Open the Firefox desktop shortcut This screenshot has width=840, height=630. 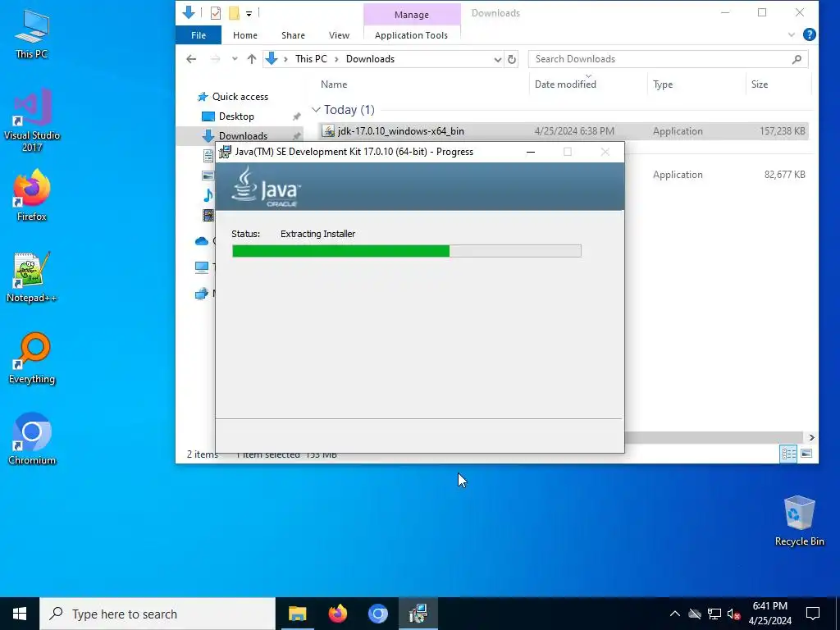(32, 195)
